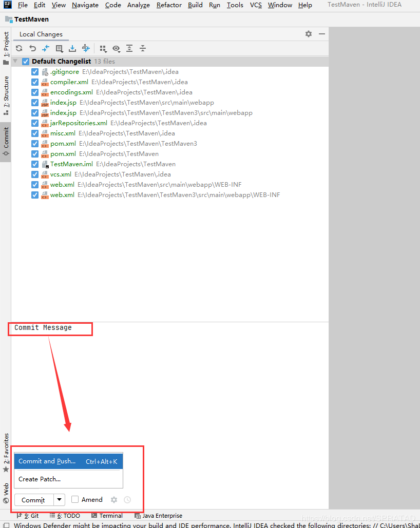This screenshot has height=528, width=420.
Task: Click the Commit button
Action: [x=33, y=500]
